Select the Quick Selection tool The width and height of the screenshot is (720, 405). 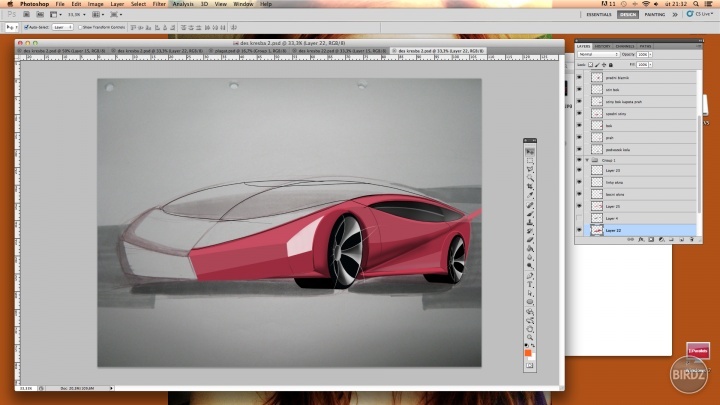[x=530, y=178]
